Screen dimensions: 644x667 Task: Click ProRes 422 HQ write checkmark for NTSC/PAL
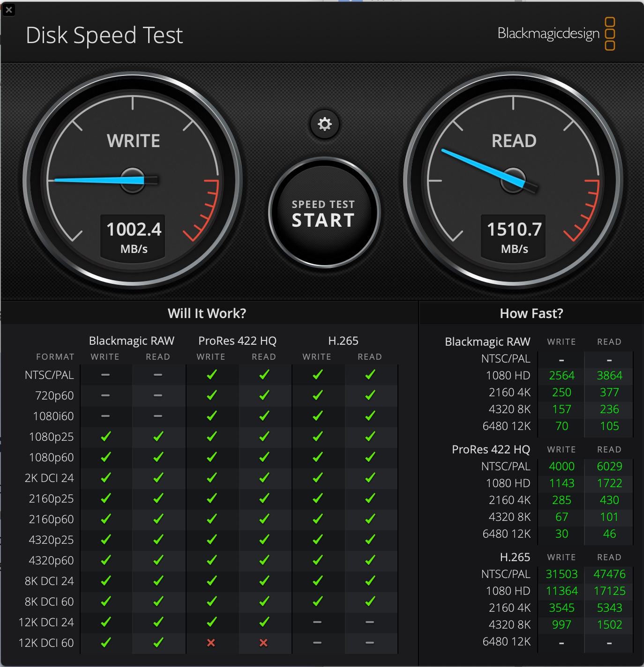coord(212,375)
